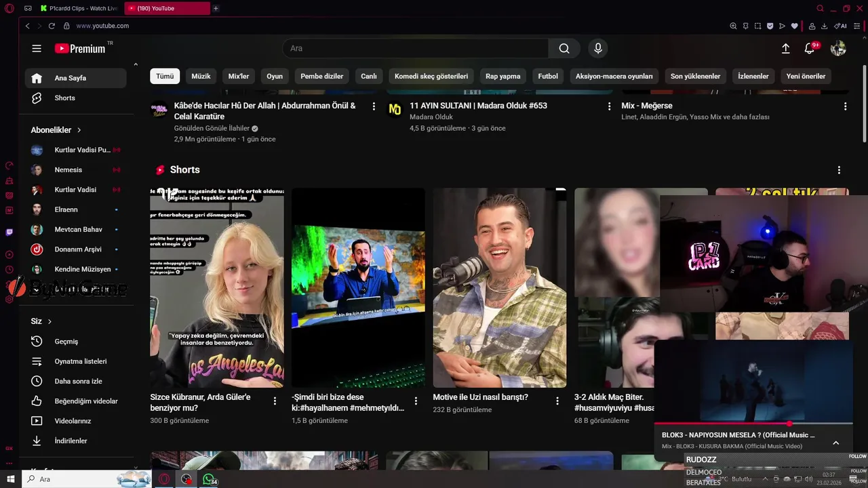The height and width of the screenshot is (488, 868).
Task: Open a new browser tab
Action: point(216,8)
